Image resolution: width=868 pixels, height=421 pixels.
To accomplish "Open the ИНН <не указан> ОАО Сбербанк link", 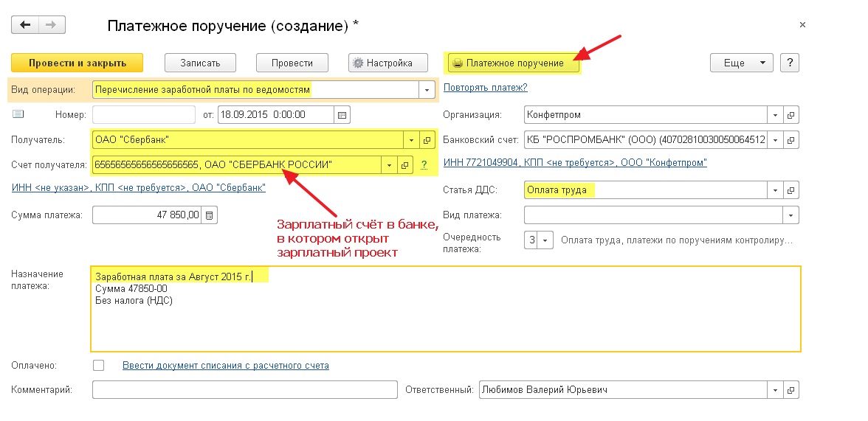I will (139, 187).
